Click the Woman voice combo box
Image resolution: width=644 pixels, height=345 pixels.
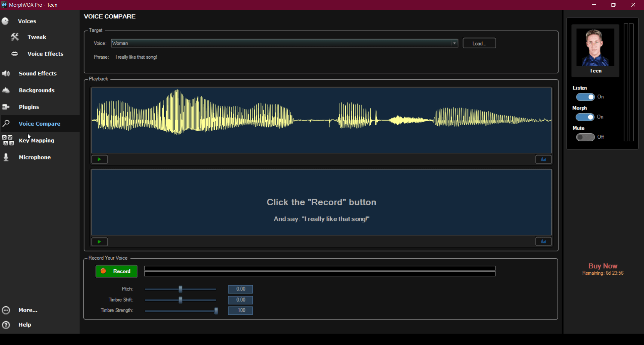coord(284,43)
